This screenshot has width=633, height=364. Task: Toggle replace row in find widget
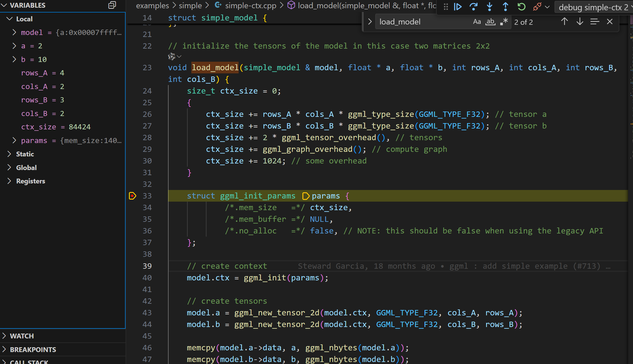coord(370,22)
